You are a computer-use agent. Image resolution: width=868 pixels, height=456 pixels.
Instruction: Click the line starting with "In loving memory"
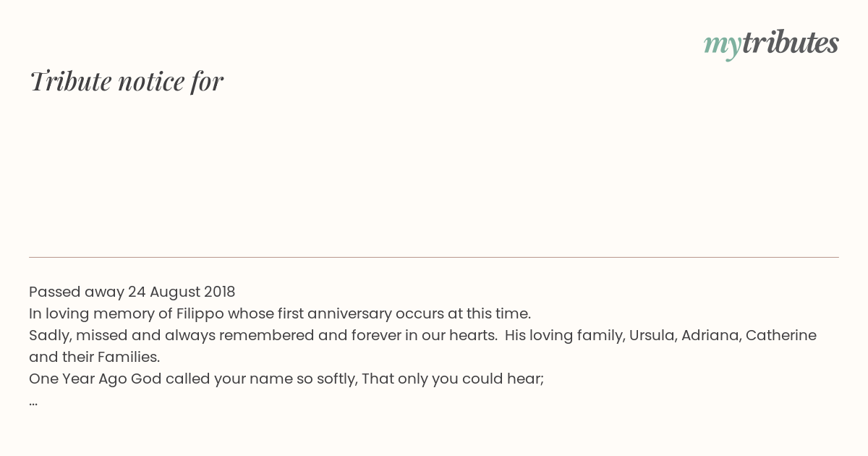tap(280, 313)
